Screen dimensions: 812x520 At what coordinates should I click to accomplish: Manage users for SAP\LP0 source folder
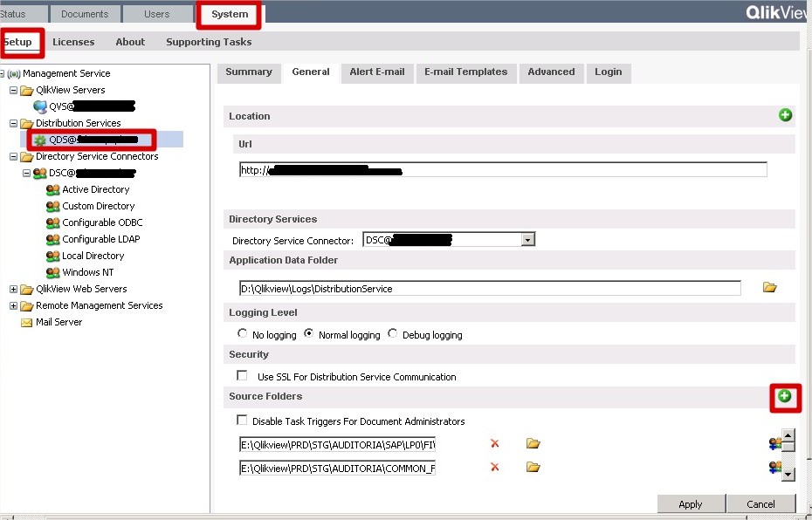[774, 443]
